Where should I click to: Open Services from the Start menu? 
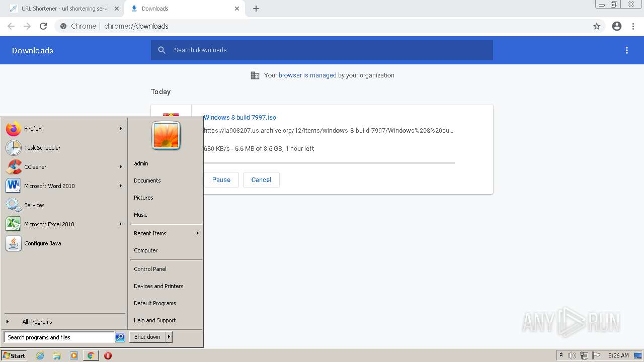64,205
